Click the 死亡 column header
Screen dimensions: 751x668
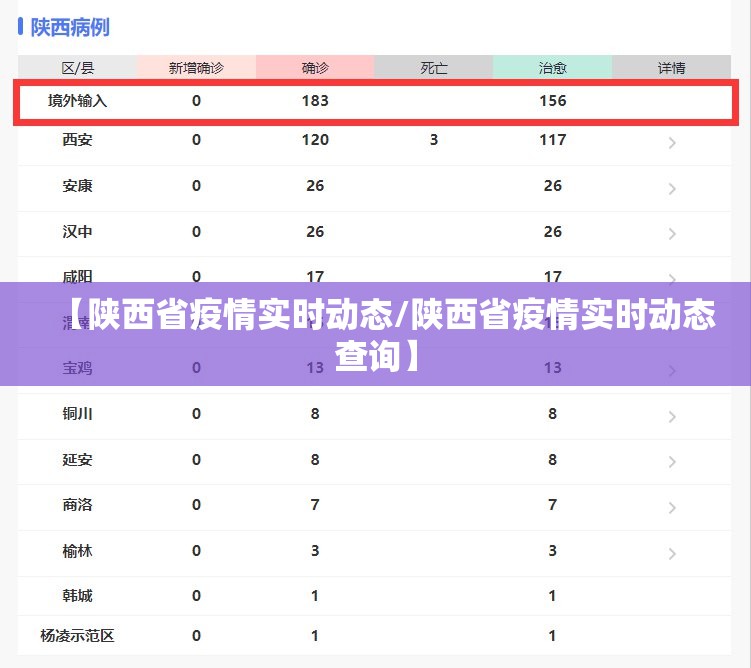pos(434,68)
